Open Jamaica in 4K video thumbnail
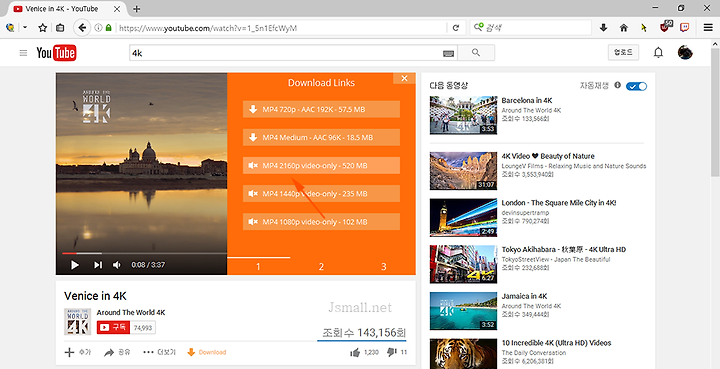 463,311
